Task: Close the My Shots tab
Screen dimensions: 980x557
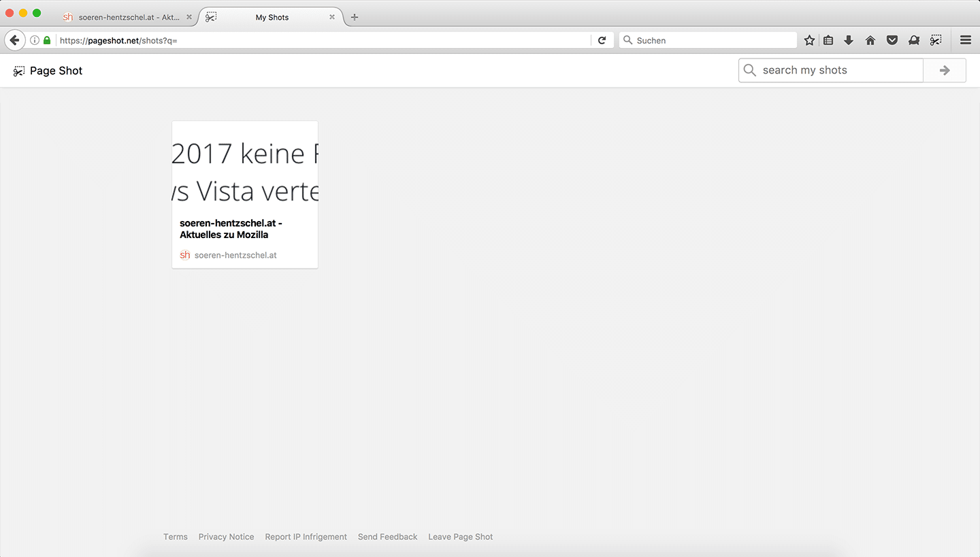Action: [x=332, y=17]
